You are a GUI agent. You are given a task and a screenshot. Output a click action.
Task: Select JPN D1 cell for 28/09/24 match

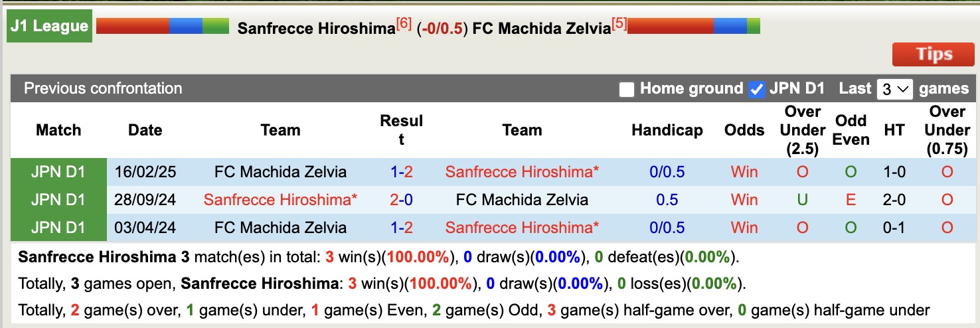point(58,200)
